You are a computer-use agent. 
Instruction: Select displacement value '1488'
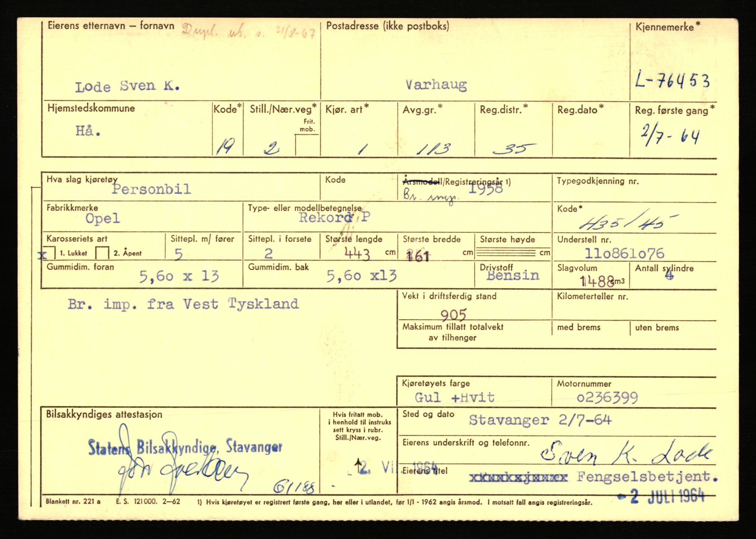(x=597, y=282)
